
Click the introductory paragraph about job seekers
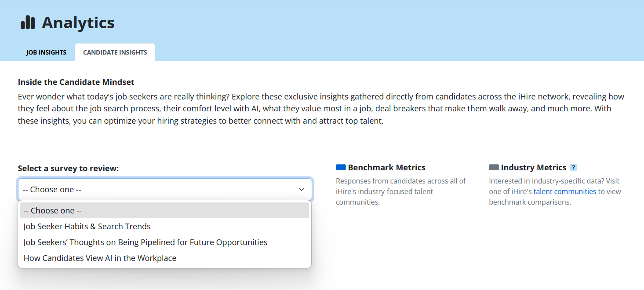pyautogui.click(x=321, y=109)
